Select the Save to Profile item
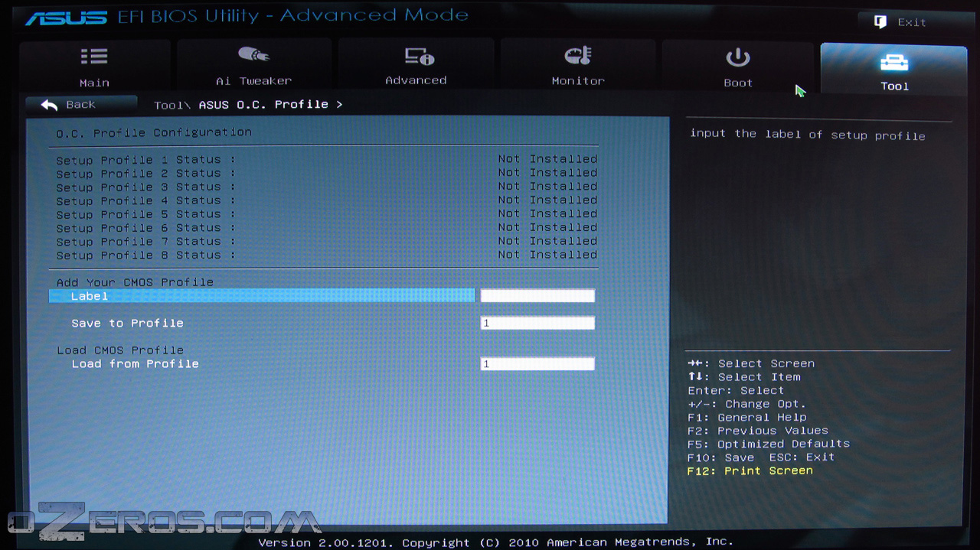The image size is (980, 550). coord(127,324)
